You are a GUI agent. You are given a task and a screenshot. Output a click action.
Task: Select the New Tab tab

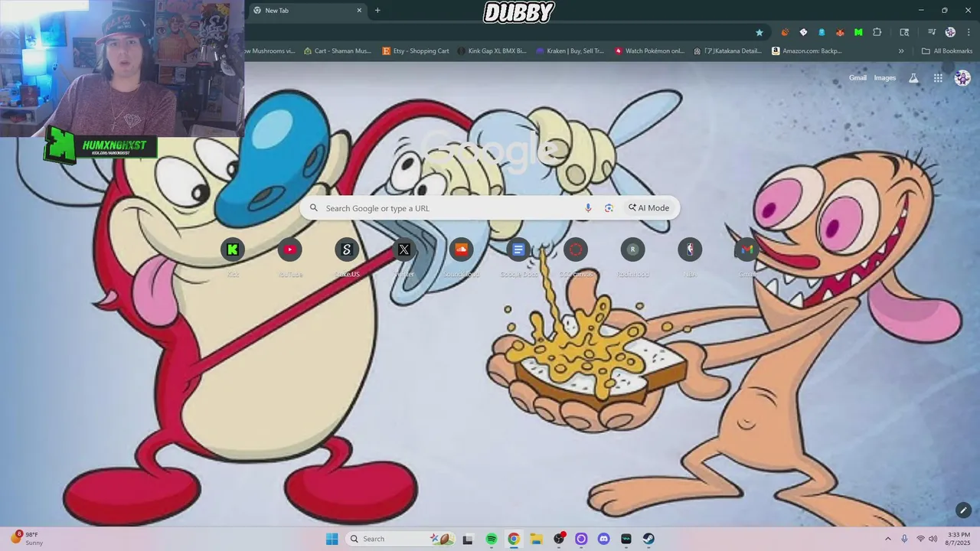pos(306,11)
